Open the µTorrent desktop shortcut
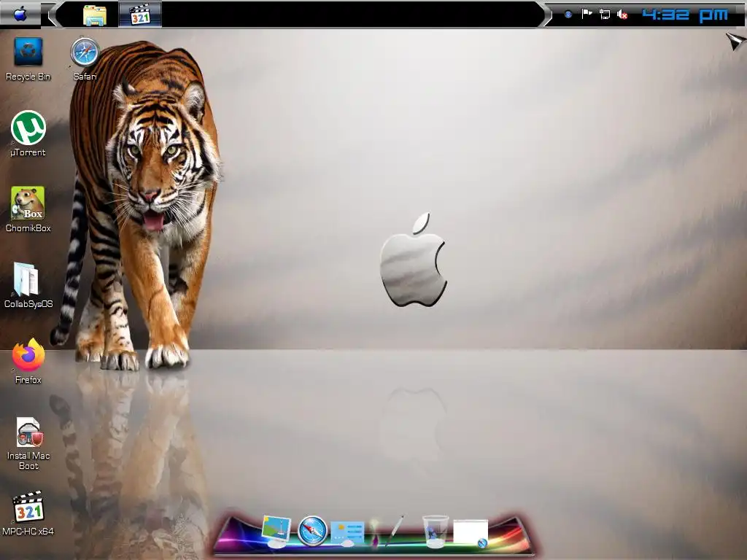The image size is (747, 560). [x=28, y=128]
